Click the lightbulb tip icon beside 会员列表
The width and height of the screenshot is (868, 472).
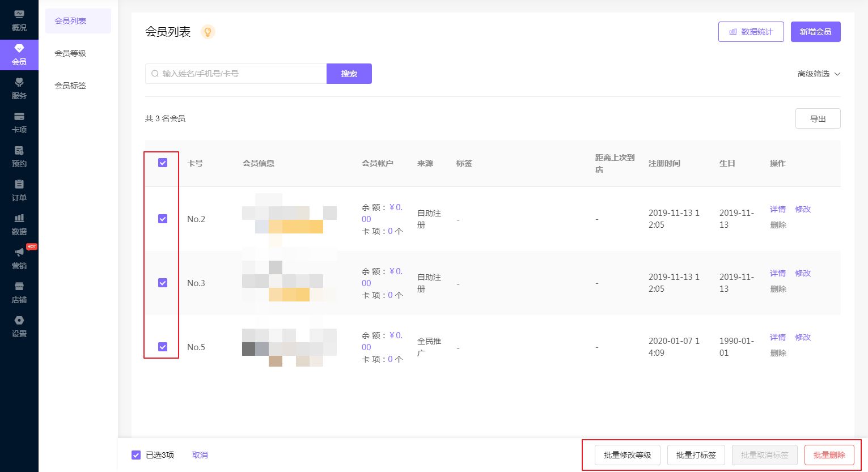(x=208, y=32)
